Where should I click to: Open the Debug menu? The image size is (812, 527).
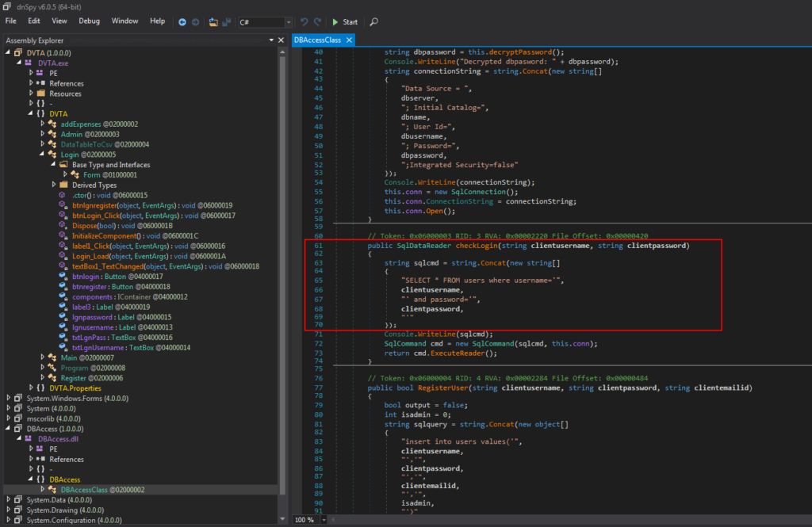pyautogui.click(x=90, y=21)
